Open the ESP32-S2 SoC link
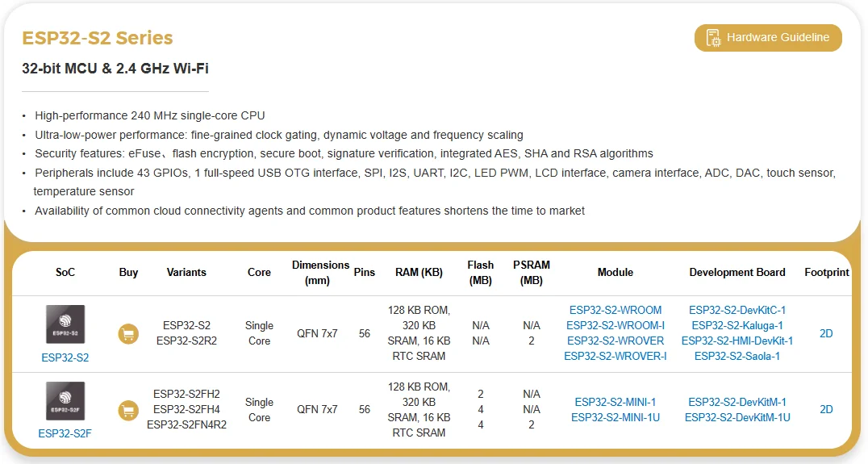The height and width of the screenshot is (464, 868). click(x=65, y=357)
